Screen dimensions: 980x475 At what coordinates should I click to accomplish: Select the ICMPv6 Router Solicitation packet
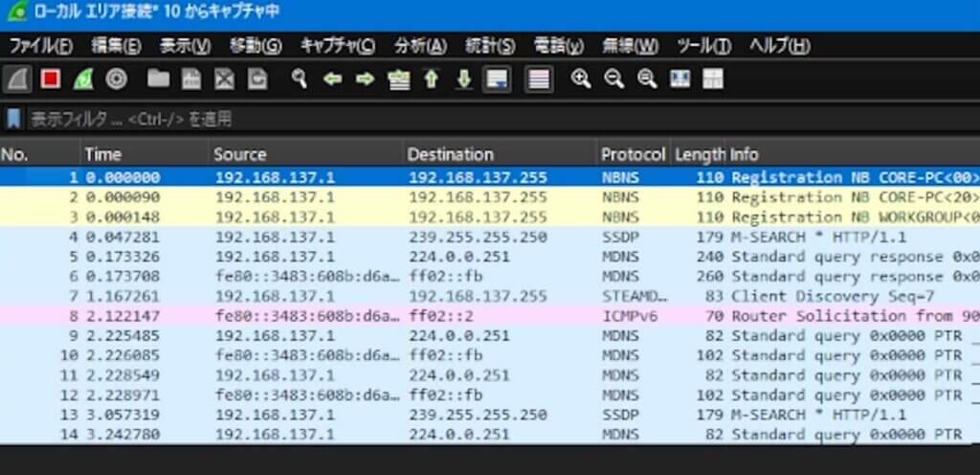tap(479, 316)
